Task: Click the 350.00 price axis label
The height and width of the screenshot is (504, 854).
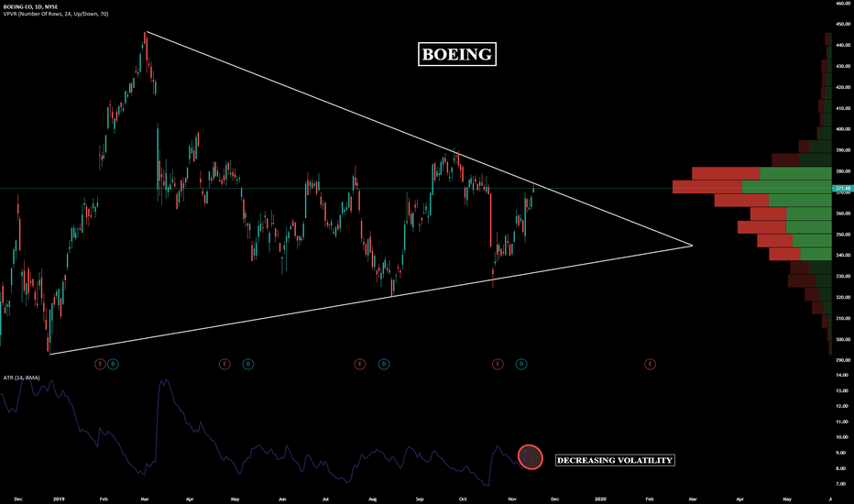Action: 843,235
